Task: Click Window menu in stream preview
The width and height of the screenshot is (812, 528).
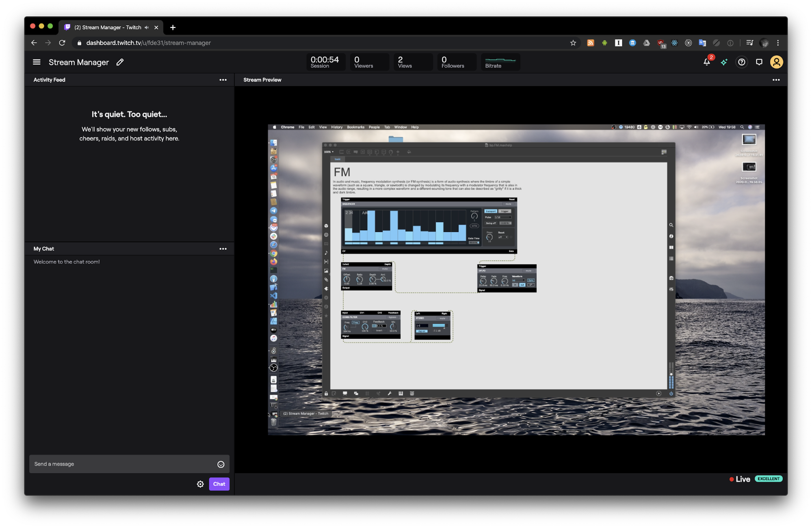Action: (400, 127)
